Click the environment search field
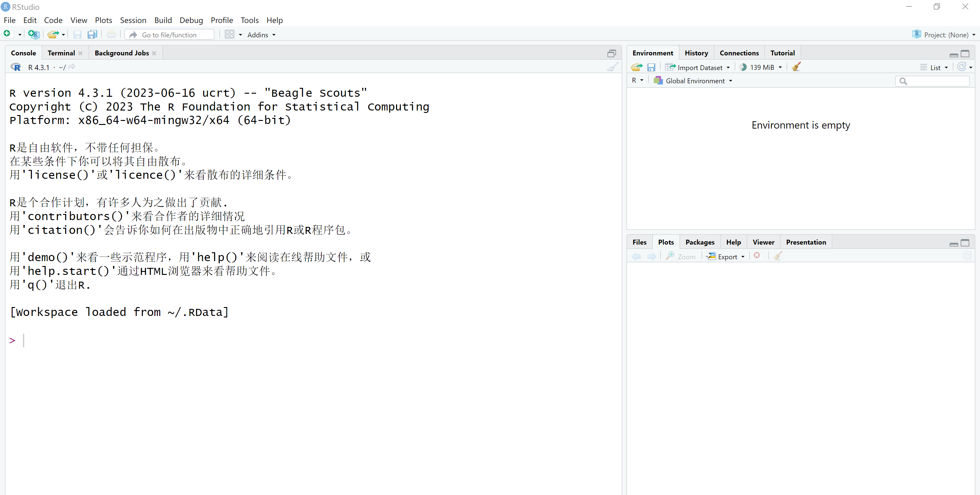Image resolution: width=980 pixels, height=495 pixels. pyautogui.click(x=932, y=81)
